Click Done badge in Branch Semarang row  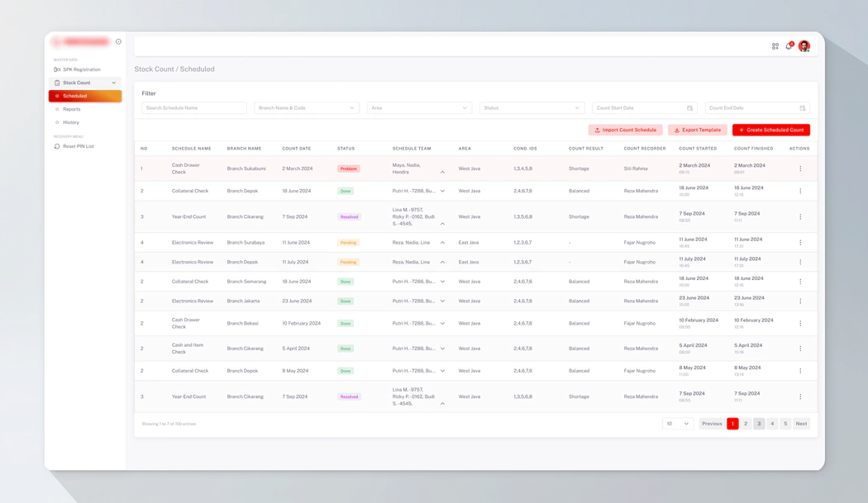point(346,282)
